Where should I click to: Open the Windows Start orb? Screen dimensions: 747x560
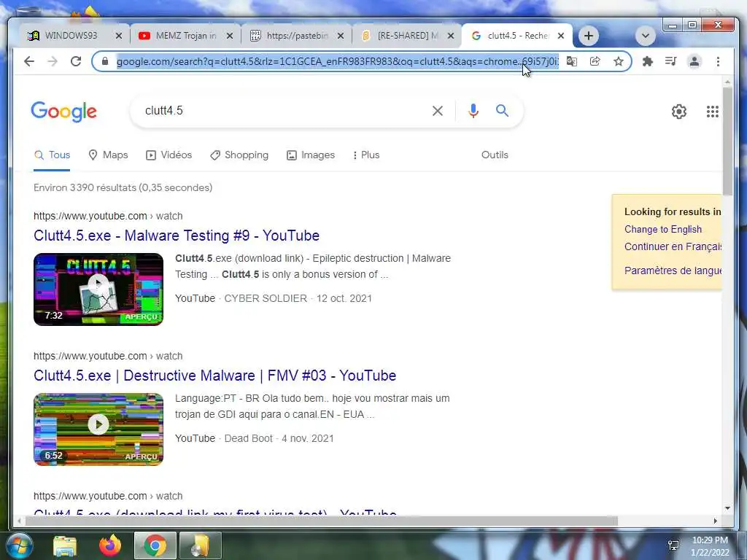coord(18,545)
